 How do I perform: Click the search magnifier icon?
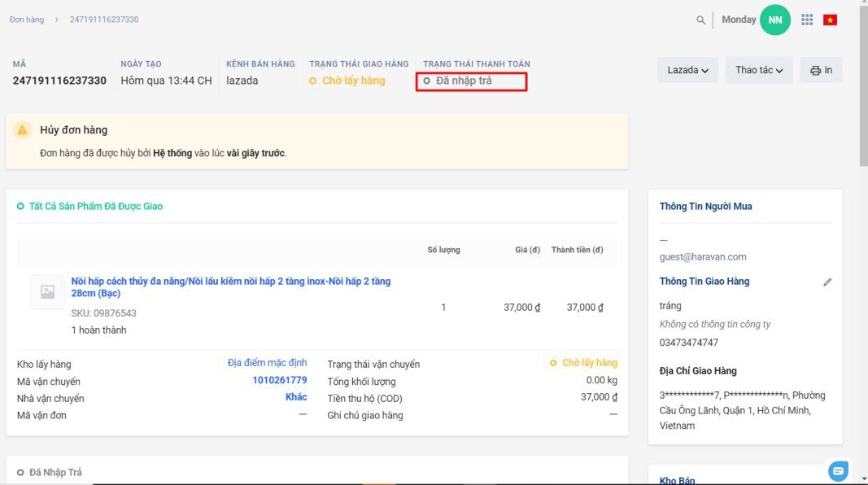(700, 20)
